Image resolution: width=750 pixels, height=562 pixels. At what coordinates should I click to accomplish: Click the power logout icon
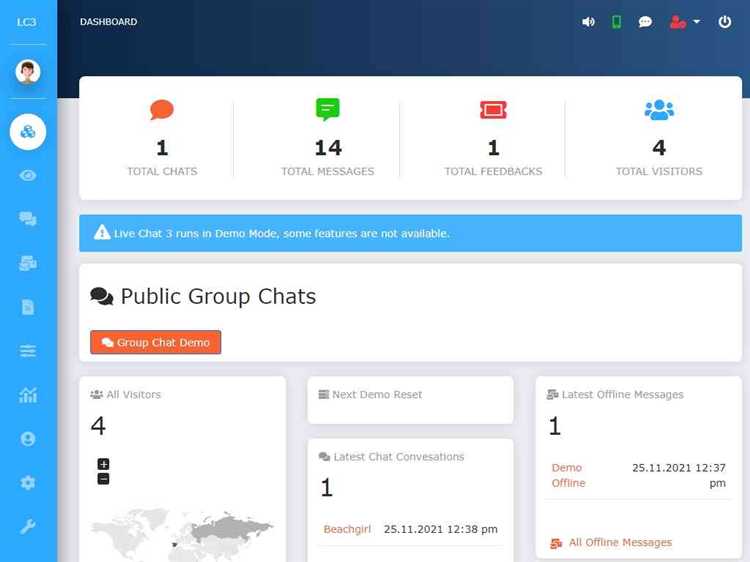(x=725, y=22)
